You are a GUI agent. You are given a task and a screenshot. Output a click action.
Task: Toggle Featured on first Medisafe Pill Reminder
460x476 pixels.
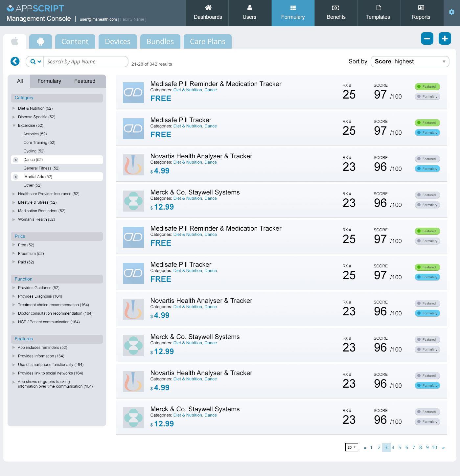click(x=427, y=87)
